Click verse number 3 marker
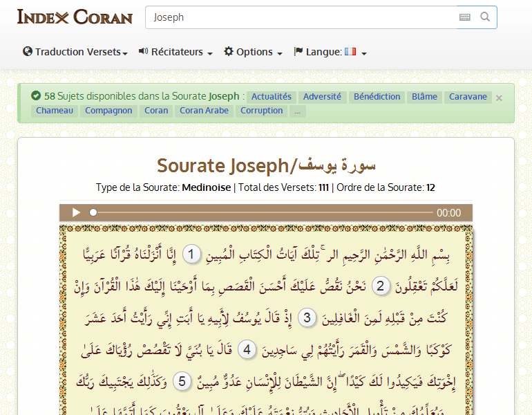532x415 pixels. click(x=310, y=317)
